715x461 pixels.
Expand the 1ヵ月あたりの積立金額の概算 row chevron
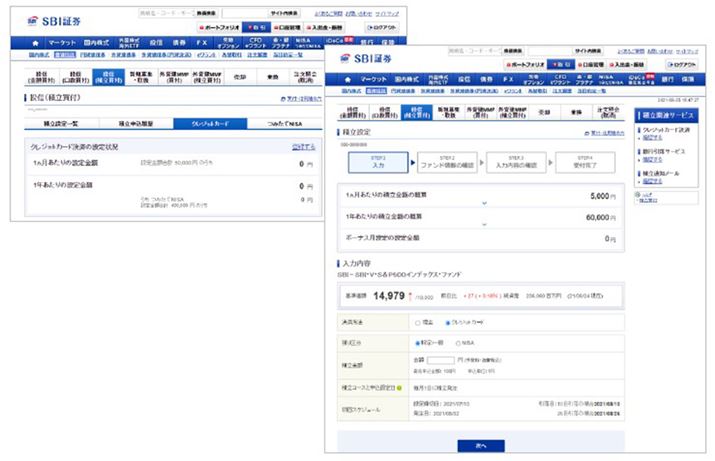pos(482,202)
